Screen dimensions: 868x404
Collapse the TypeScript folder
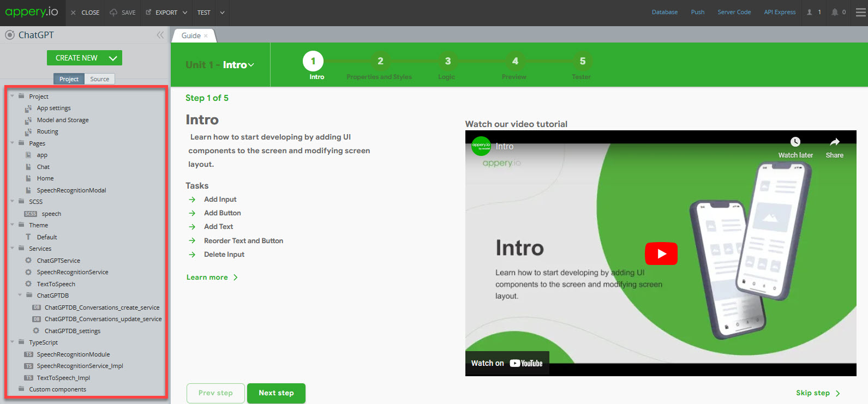pos(12,342)
